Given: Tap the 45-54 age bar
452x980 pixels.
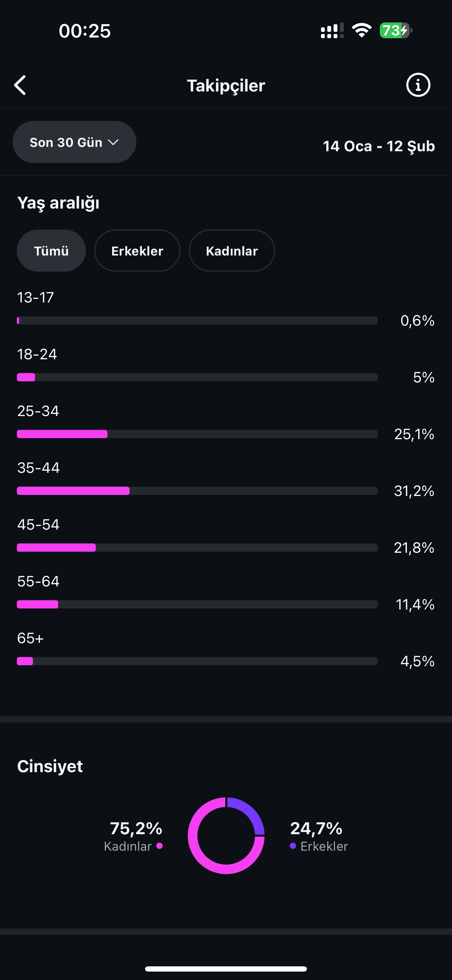Looking at the screenshot, I should (197, 547).
